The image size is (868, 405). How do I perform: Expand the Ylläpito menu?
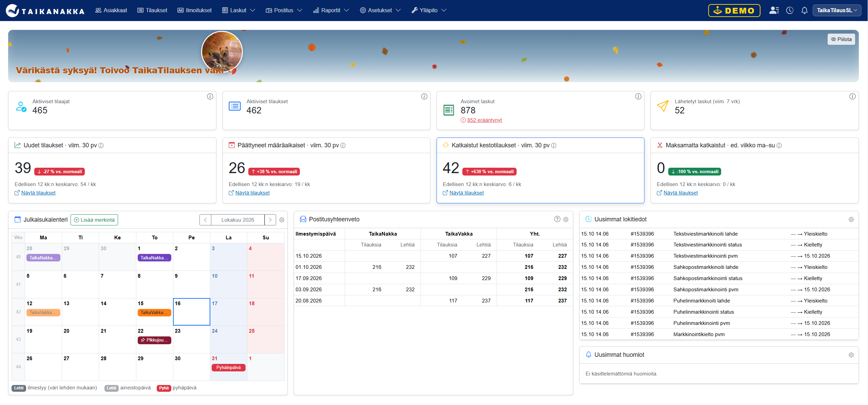pos(429,10)
